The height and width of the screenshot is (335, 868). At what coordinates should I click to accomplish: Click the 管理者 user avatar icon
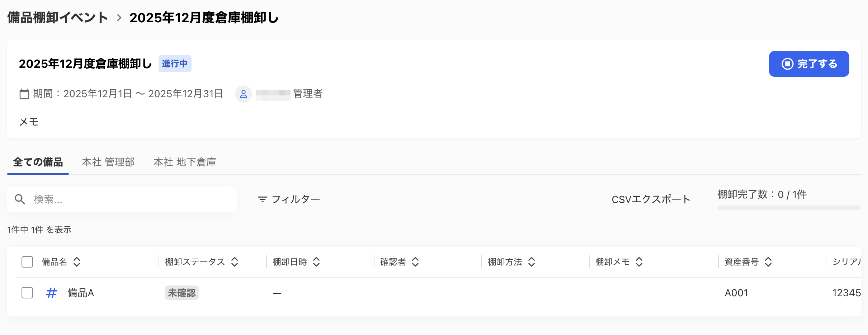click(x=243, y=94)
